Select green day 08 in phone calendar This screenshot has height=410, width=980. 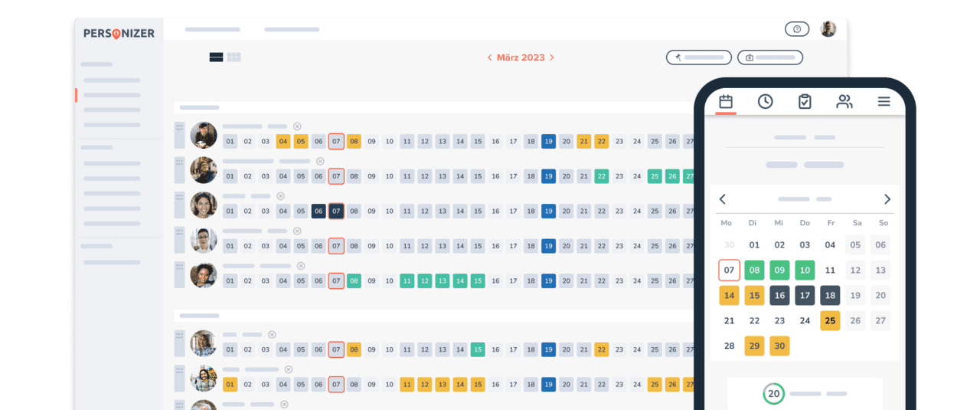(754, 271)
